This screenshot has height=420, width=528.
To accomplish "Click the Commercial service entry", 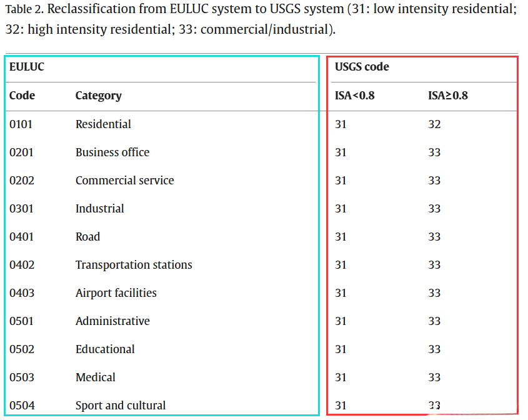I will (124, 181).
